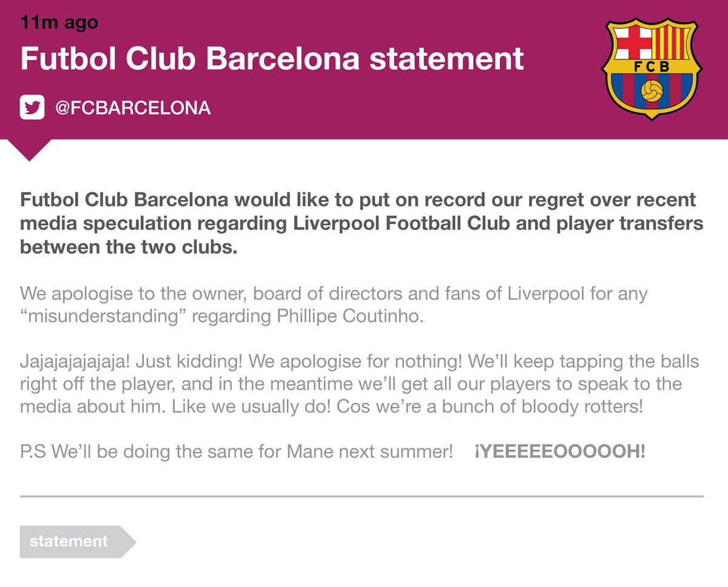Click the grey divider line above the tag
This screenshot has height=587, width=728.
pyautogui.click(x=362, y=496)
